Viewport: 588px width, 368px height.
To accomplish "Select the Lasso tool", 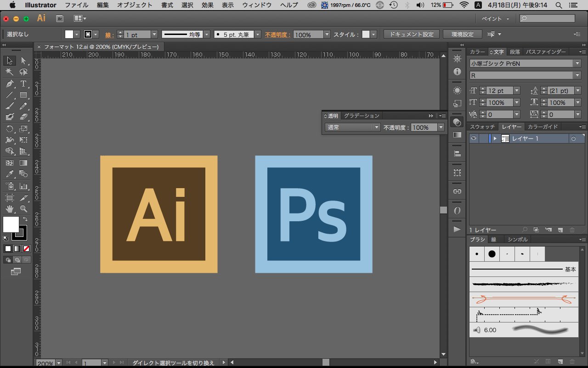I will point(23,72).
